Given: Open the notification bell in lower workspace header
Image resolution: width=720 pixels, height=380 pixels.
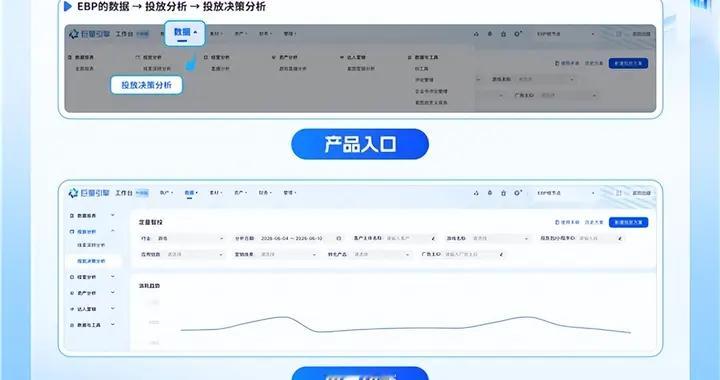Looking at the screenshot, I should coord(490,193).
